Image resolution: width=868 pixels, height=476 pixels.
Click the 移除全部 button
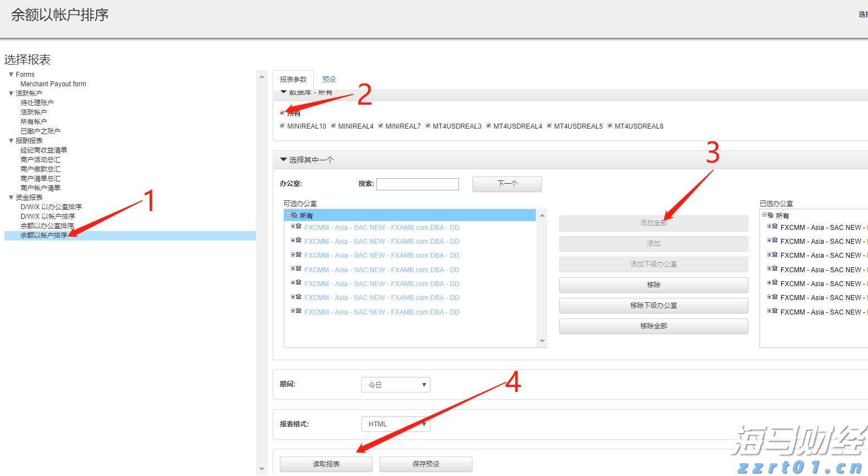pyautogui.click(x=653, y=326)
